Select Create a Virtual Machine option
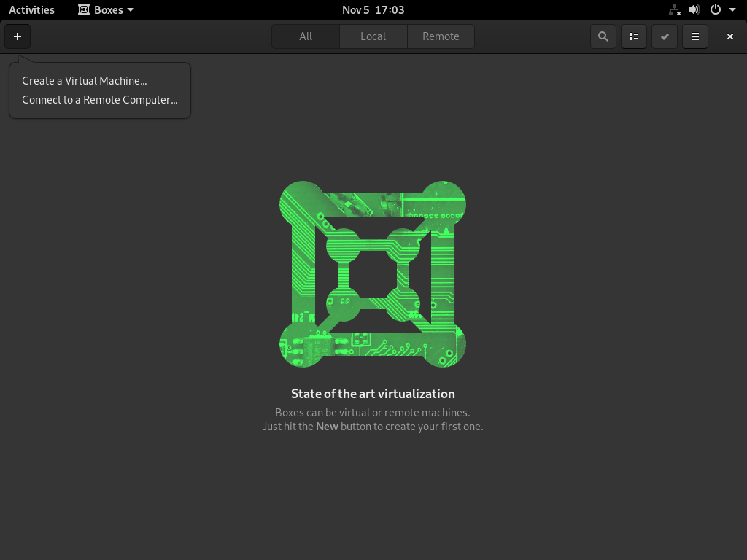 [85, 81]
